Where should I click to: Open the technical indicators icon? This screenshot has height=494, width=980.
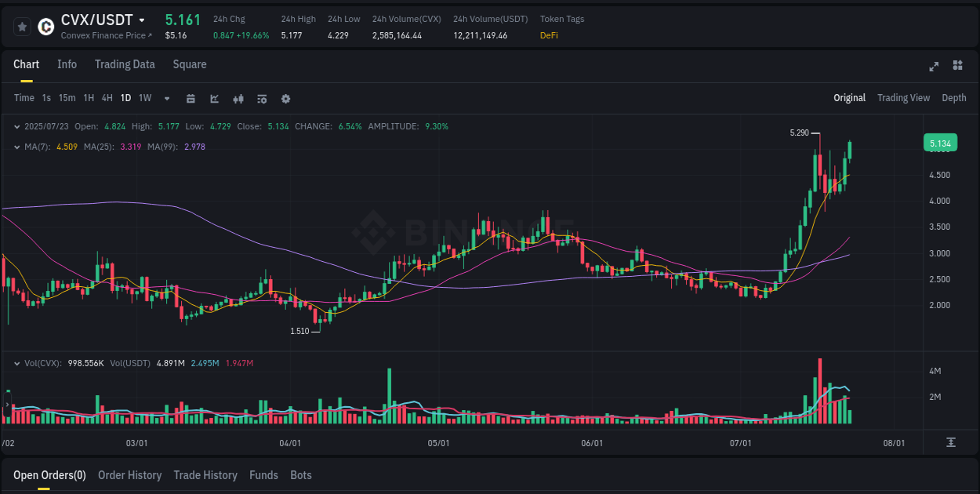click(x=261, y=99)
